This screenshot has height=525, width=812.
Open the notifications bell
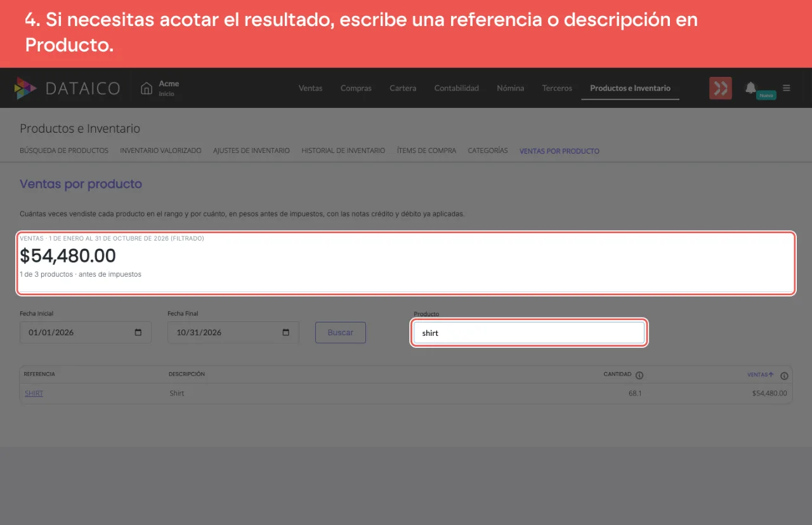click(750, 88)
